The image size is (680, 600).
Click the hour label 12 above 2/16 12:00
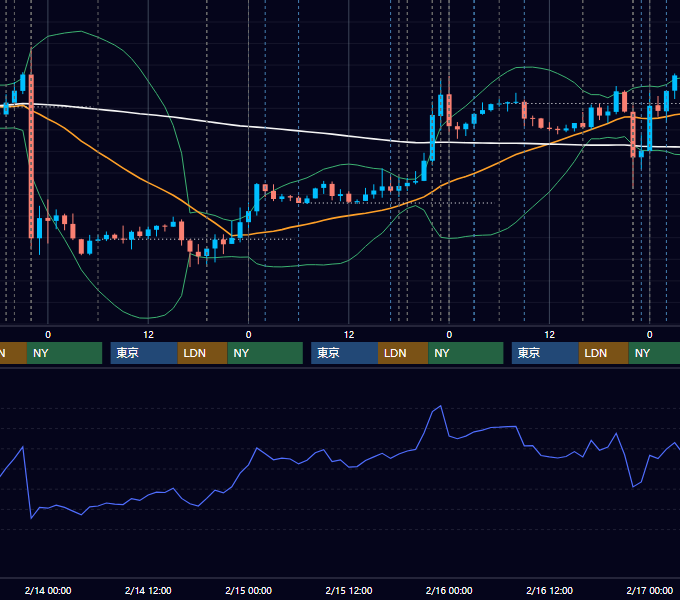(549, 335)
